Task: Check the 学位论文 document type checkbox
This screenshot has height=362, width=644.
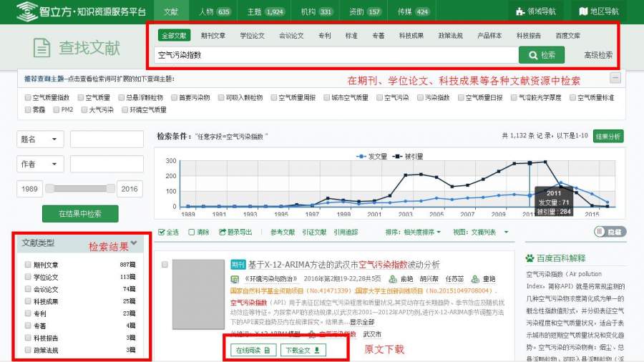Action: (x=28, y=277)
